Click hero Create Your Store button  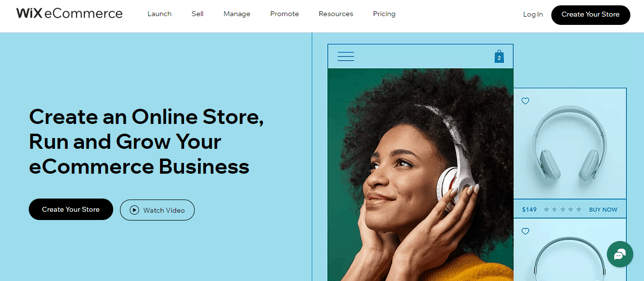(x=71, y=209)
